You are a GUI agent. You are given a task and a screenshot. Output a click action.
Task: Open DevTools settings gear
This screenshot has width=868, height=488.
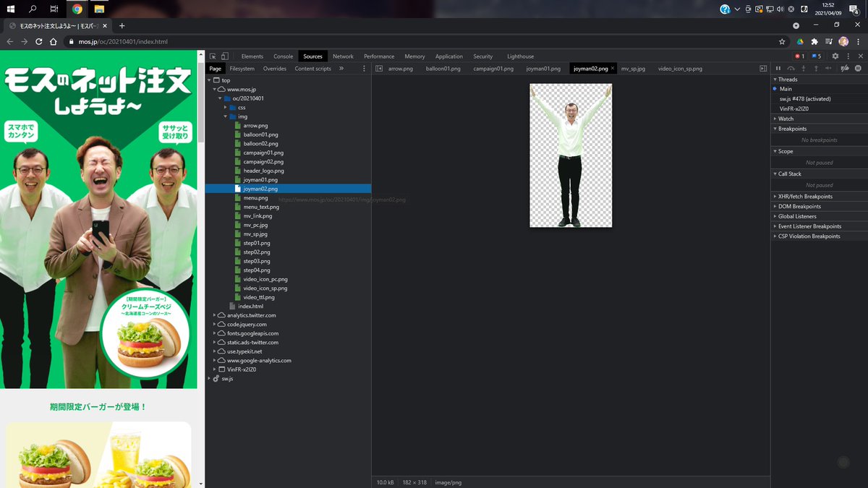pyautogui.click(x=835, y=56)
